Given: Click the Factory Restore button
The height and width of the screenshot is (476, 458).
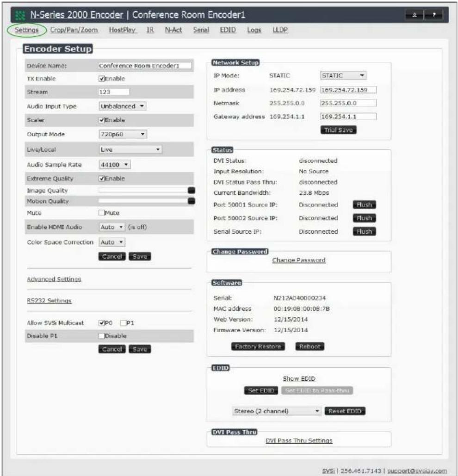Looking at the screenshot, I should coord(258,346).
